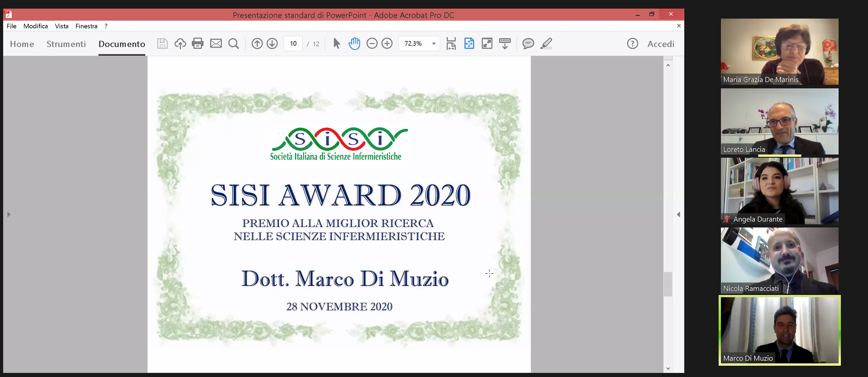Click the 'Dott. Marco Di Muzio' name text
This screenshot has width=868, height=377.
[345, 279]
